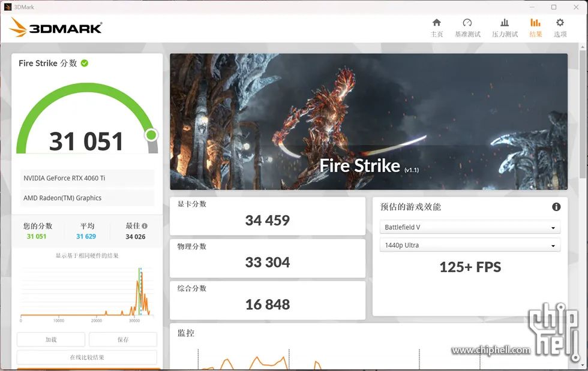Click the 平均 31 629 value

[86, 237]
